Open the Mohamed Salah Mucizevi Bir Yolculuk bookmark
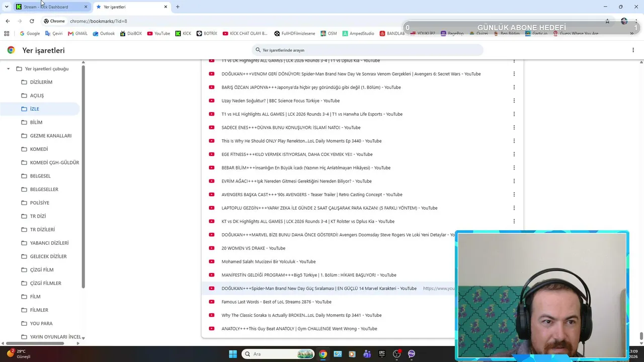Image resolution: width=644 pixels, height=362 pixels. pyautogui.click(x=268, y=261)
